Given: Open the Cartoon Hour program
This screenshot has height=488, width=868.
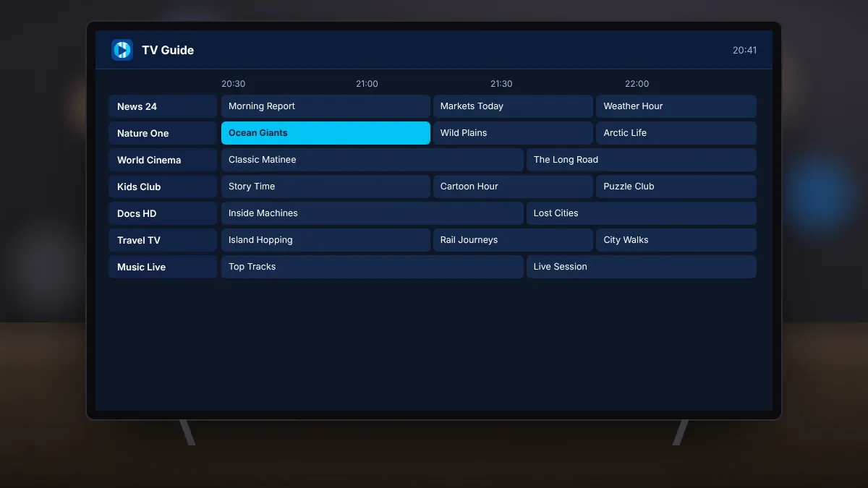Looking at the screenshot, I should click(513, 187).
